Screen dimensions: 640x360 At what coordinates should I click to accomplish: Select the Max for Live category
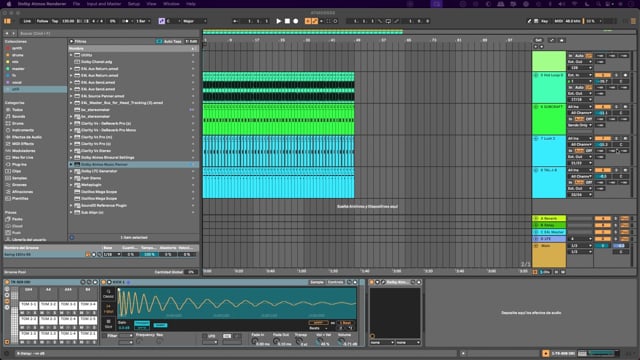click(22, 158)
